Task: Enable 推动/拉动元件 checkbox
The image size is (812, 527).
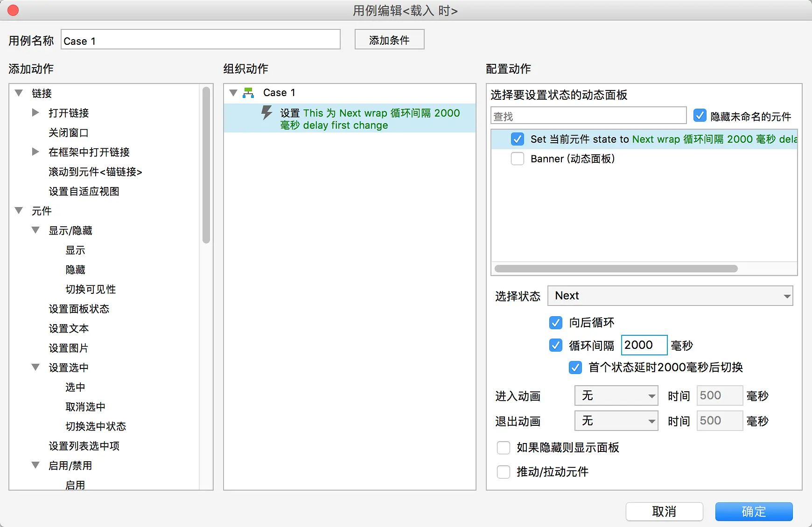Action: click(503, 472)
